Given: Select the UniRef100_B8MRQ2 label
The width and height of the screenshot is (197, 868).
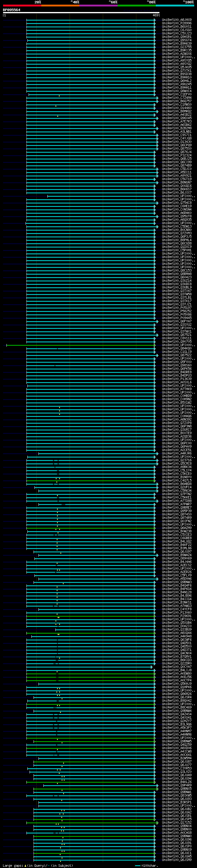Looking at the screenshot, I should coord(177,111).
